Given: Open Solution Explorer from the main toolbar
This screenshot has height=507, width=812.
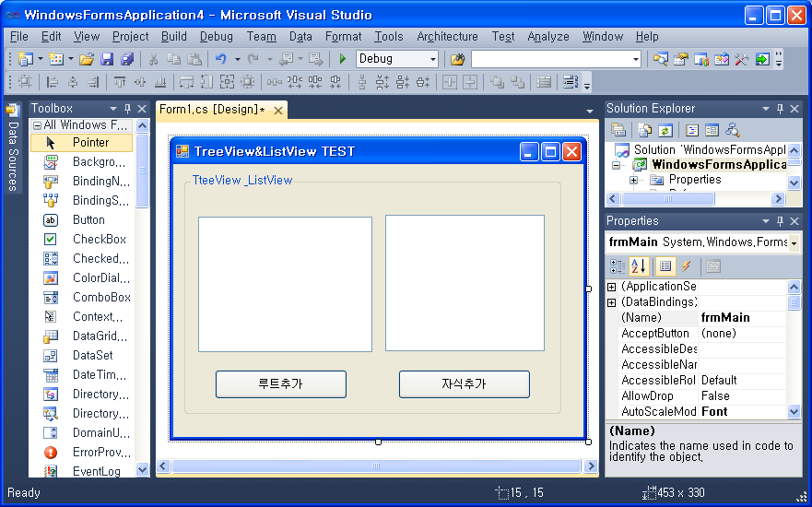Looking at the screenshot, I should pos(660,59).
